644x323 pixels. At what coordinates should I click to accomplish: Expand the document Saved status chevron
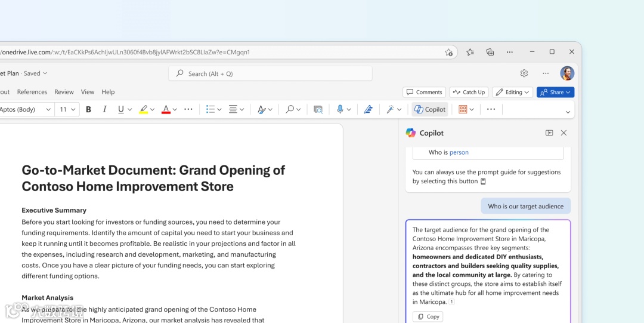click(45, 73)
